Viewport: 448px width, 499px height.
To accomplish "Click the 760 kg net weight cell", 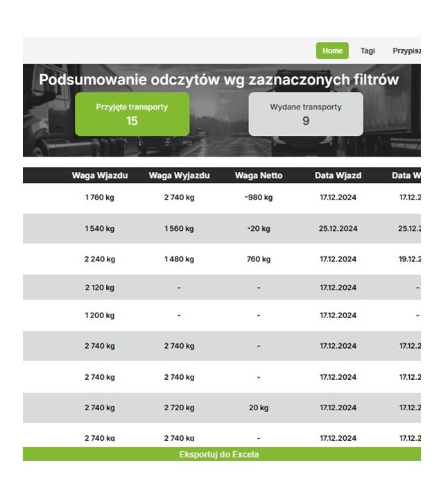I will pos(259,259).
